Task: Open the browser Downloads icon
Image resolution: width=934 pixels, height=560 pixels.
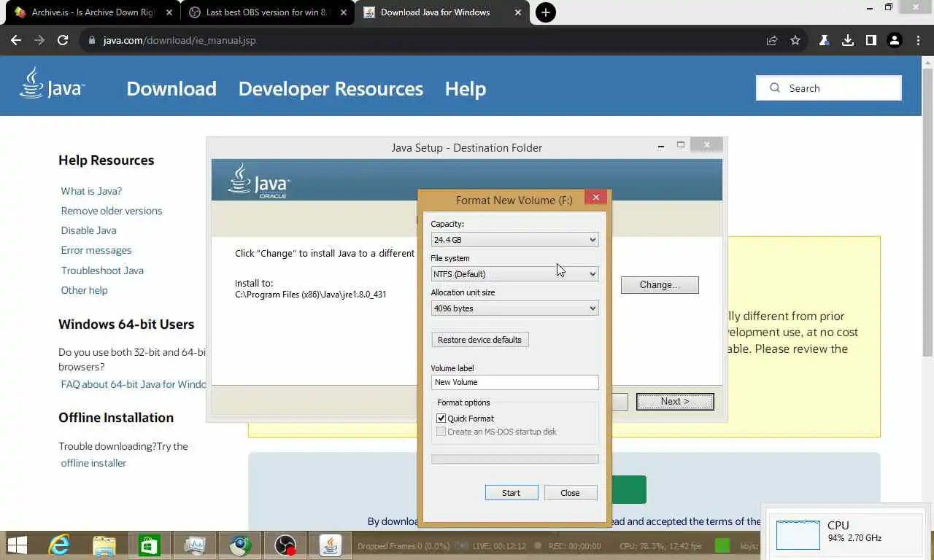Action: pyautogui.click(x=847, y=41)
